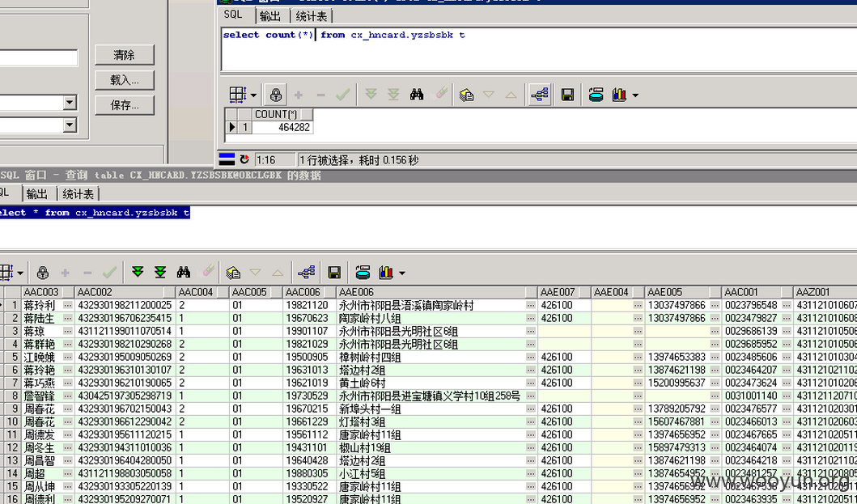Click query by example icon in the yzsbsbk data window
Viewport: 857px width, 504px height.
pyautogui.click(x=233, y=273)
